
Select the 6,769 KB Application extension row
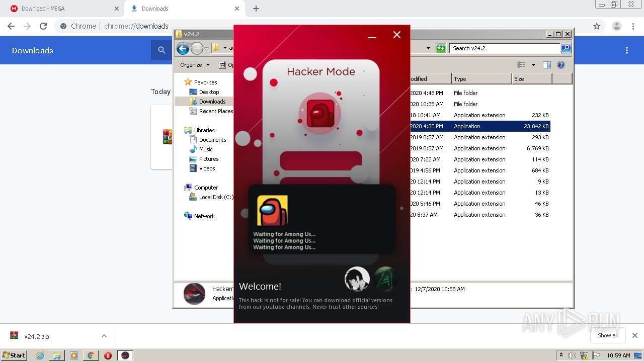(480, 148)
